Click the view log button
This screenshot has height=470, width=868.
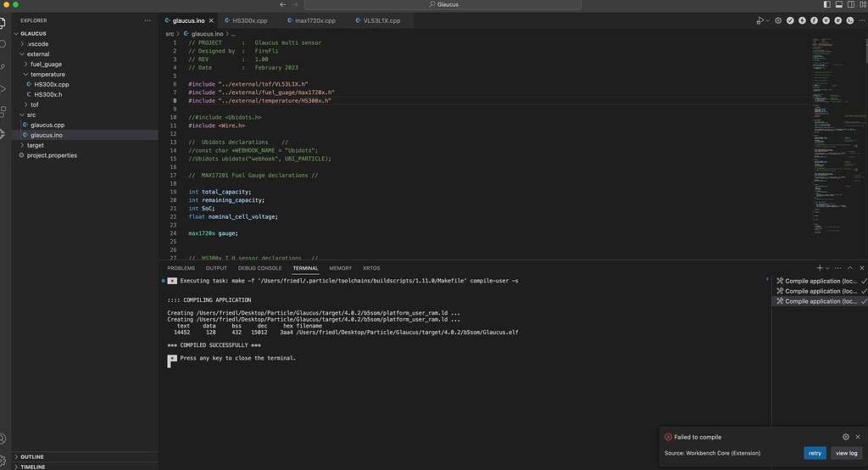846,453
